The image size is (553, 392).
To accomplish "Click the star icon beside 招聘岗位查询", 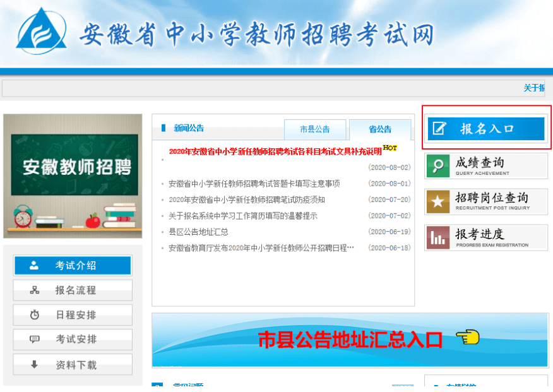I will pyautogui.click(x=438, y=201).
